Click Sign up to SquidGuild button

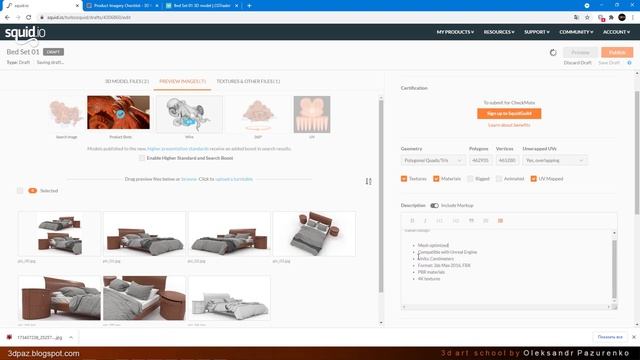(509, 113)
